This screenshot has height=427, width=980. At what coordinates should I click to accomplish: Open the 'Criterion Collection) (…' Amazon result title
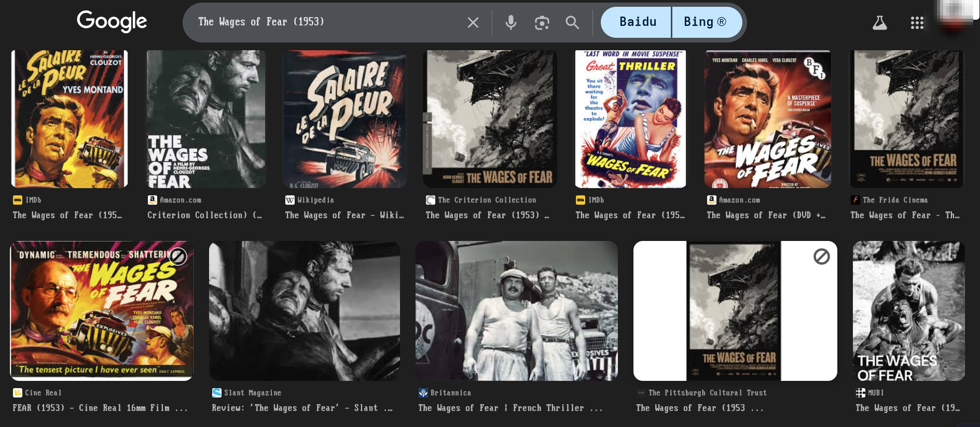(x=205, y=215)
